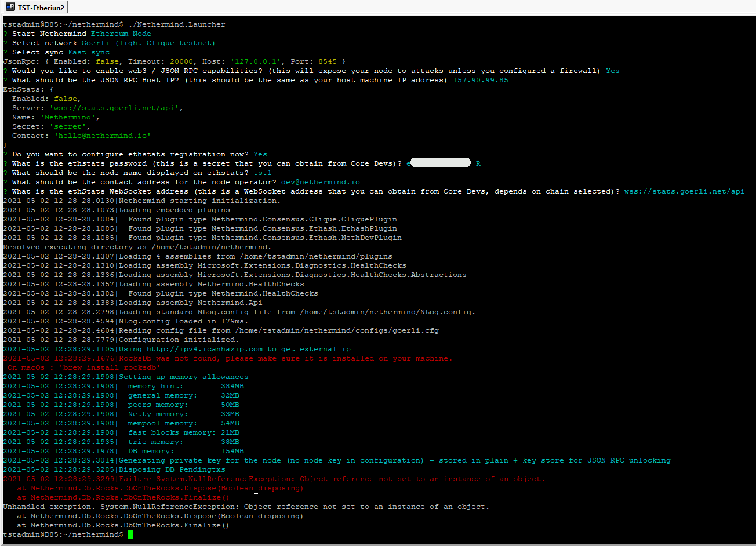
Task: Click the 'Start Nethermind Ethereum Node' line
Action: coord(77,34)
